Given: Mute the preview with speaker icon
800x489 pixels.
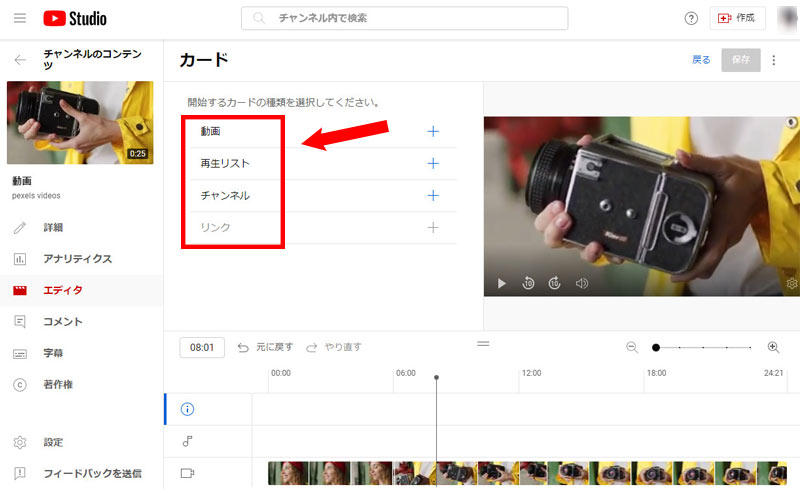Looking at the screenshot, I should coord(582,283).
